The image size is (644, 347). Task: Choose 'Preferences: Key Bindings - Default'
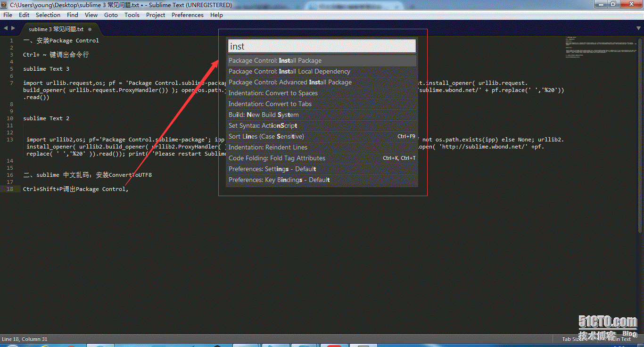pyautogui.click(x=322, y=180)
